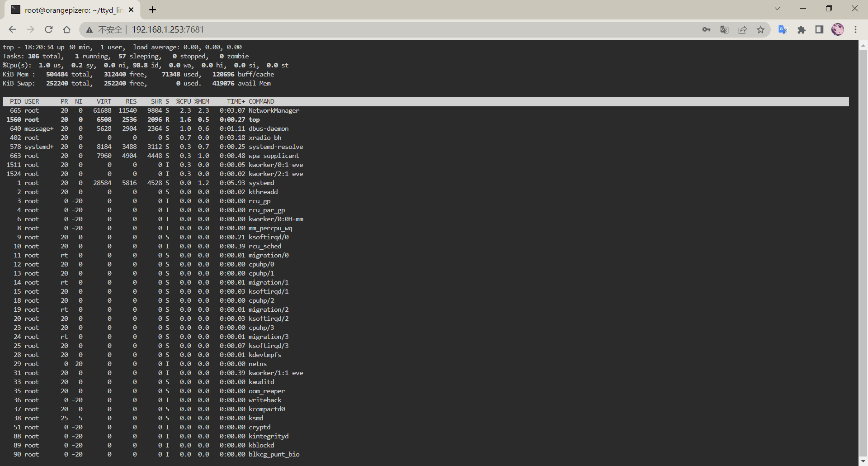
Task: Open the Google Translate extension
Action: [783, 29]
